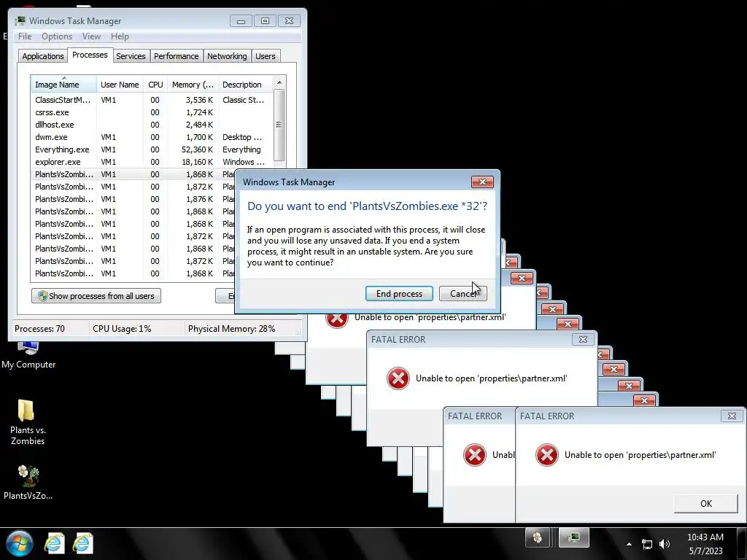Switch to the Networking tab
Image resolution: width=747 pixels, height=560 pixels.
pos(227,56)
